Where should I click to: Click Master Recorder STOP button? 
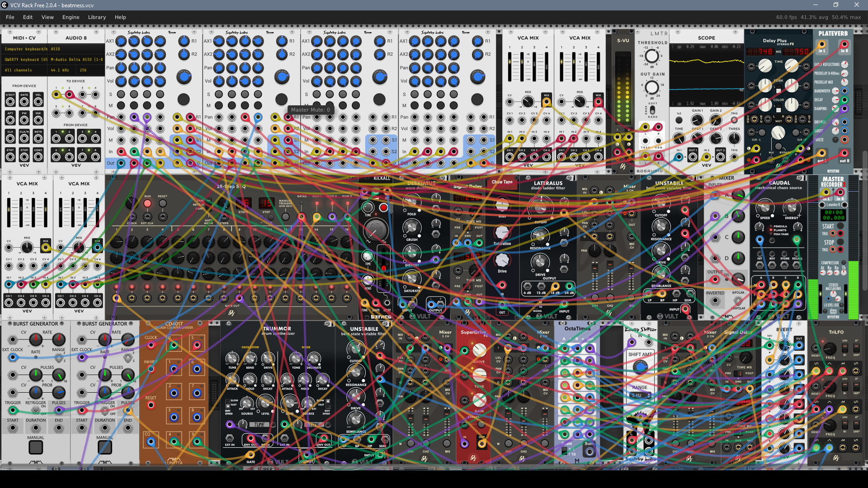pos(840,242)
